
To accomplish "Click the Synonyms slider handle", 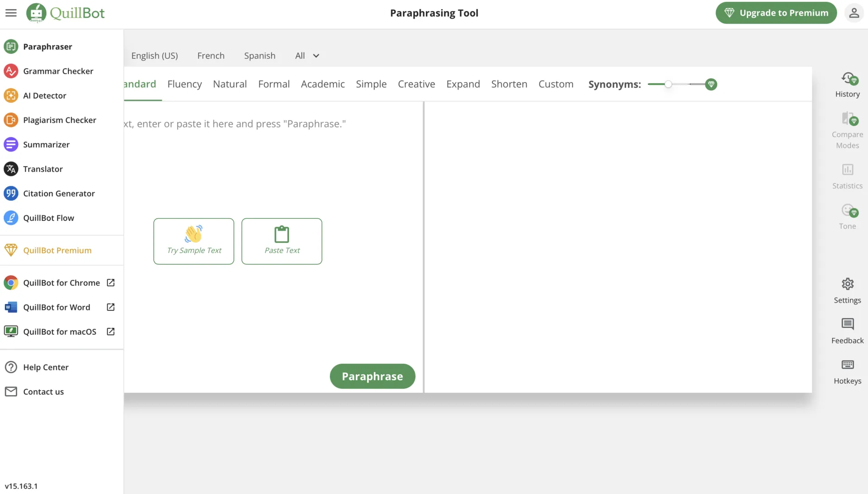I will click(668, 84).
